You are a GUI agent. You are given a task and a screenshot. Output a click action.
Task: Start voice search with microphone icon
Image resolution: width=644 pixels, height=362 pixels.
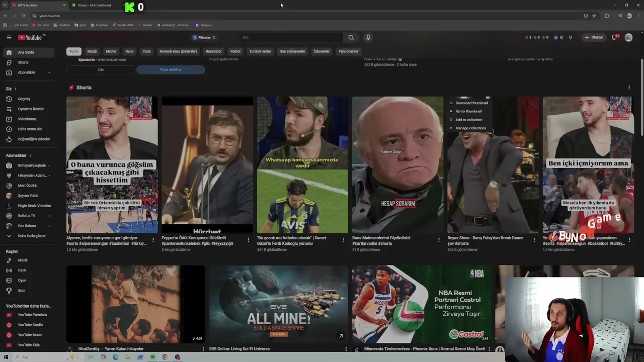point(368,37)
